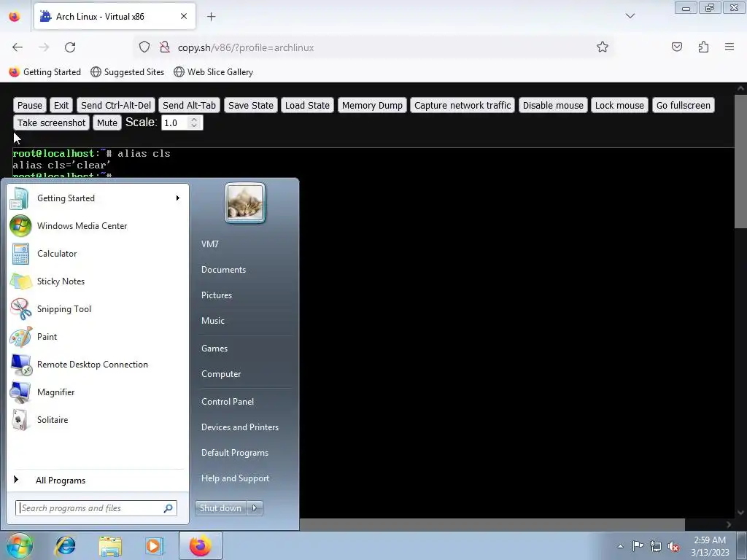This screenshot has width=747, height=560.
Task: Bookmark this page with the star
Action: 602,47
